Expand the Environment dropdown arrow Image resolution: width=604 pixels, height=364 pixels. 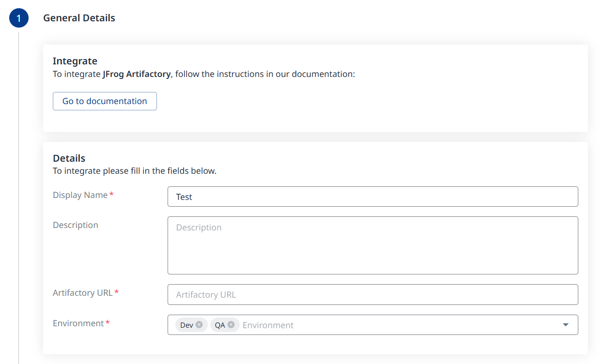[565, 325]
